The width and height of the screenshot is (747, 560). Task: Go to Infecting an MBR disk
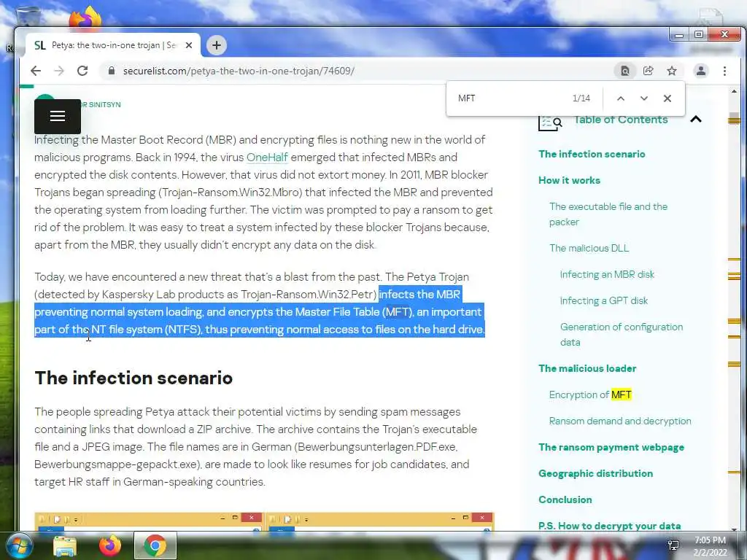607,274
